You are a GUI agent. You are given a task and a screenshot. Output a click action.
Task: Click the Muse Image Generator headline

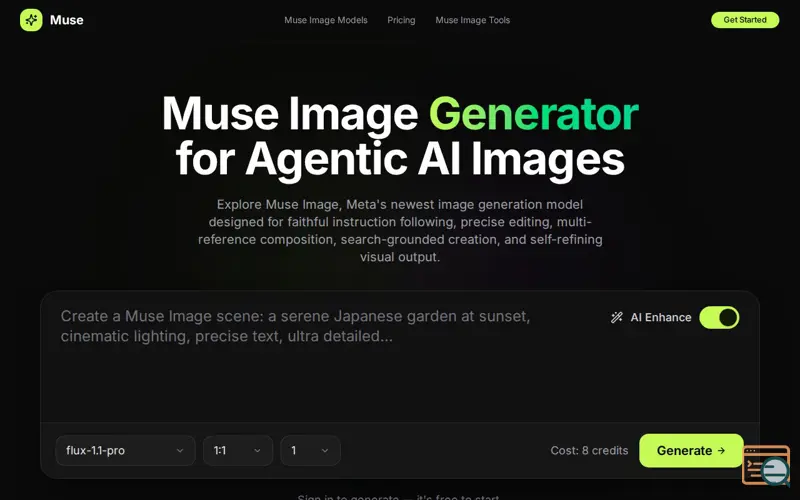[400, 137]
